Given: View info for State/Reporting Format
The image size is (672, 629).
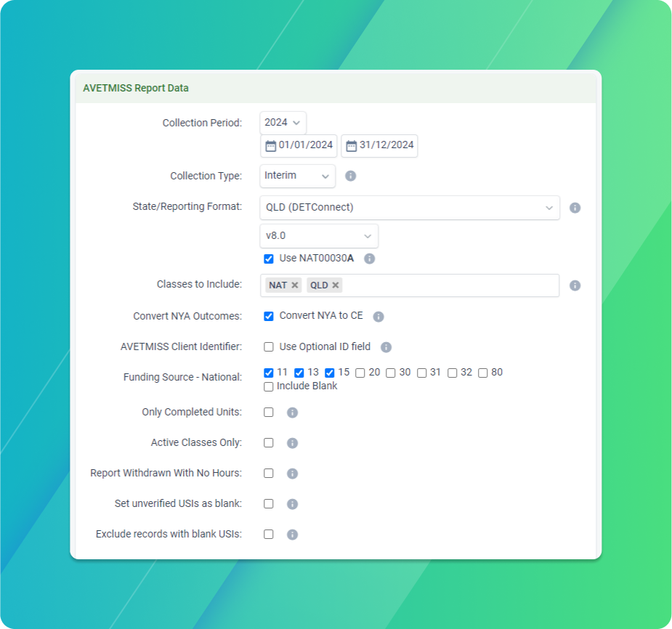Looking at the screenshot, I should click(575, 208).
